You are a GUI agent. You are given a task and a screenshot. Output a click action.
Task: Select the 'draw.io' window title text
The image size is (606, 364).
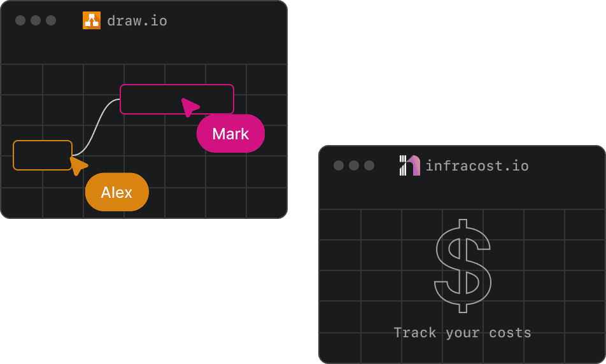[x=137, y=21]
